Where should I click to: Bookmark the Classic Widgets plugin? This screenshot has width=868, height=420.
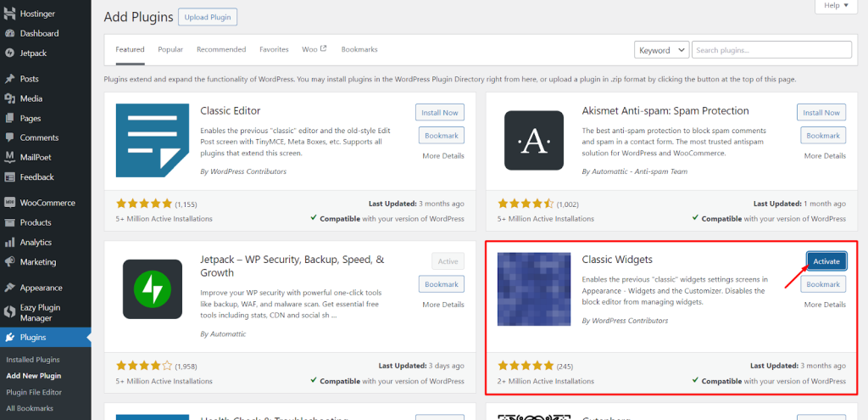tap(823, 283)
